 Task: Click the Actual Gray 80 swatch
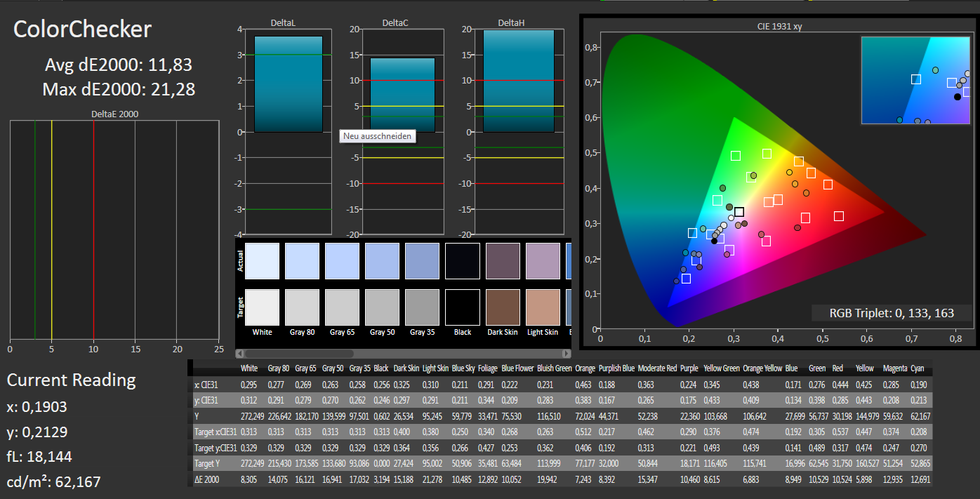[x=302, y=260]
